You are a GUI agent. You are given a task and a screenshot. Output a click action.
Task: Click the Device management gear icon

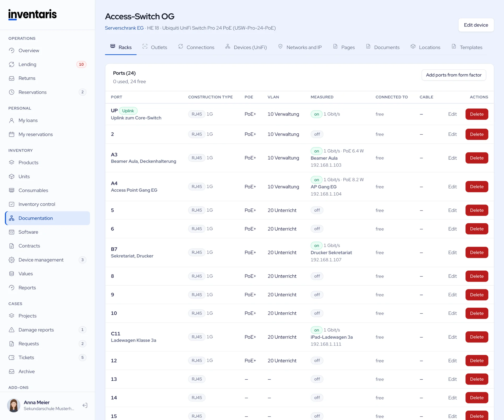coord(12,260)
